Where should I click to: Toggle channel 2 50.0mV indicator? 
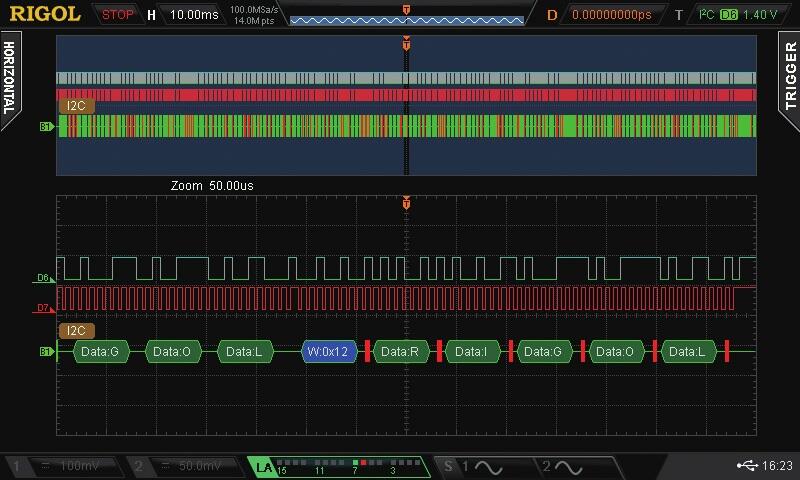pyautogui.click(x=185, y=467)
